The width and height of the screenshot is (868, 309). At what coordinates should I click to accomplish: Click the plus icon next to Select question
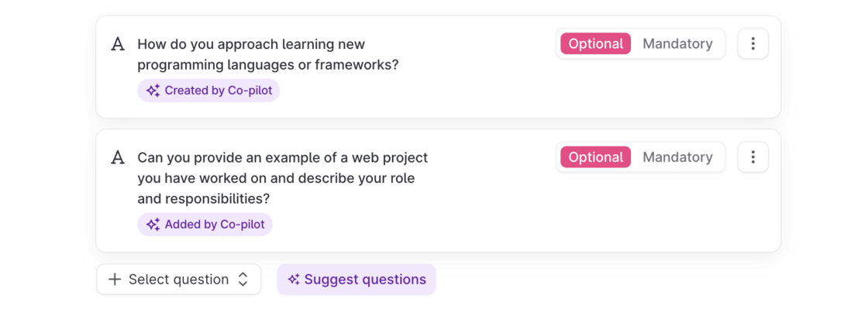pos(115,280)
